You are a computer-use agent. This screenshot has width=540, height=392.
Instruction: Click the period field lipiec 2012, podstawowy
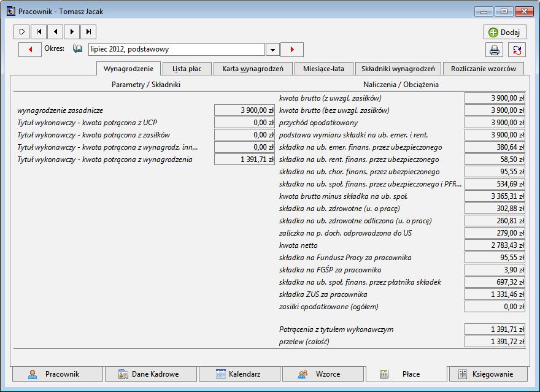[x=176, y=49]
